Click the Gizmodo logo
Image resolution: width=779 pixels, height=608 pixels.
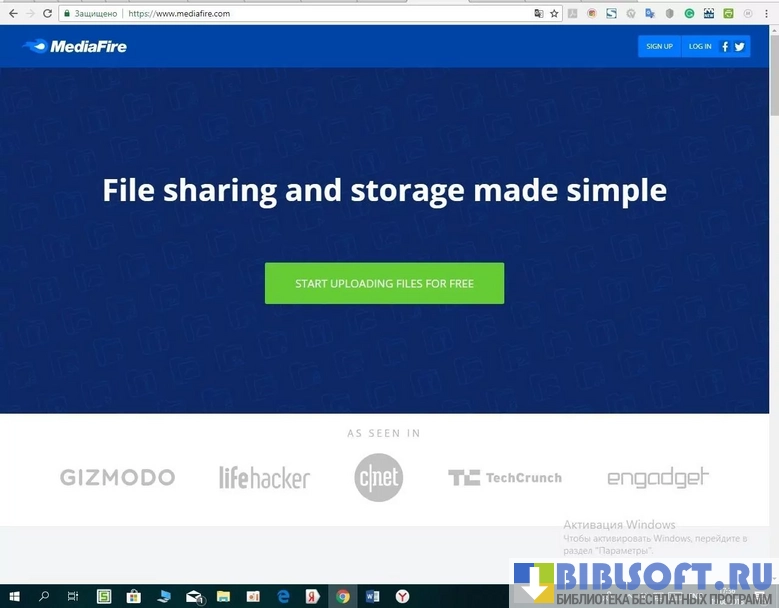117,478
